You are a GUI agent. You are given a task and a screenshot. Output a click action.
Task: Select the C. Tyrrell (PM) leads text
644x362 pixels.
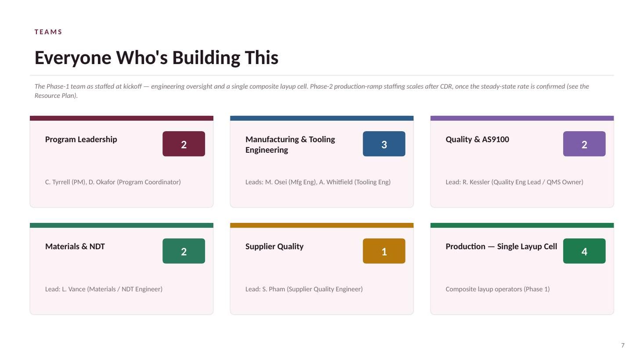113,182
